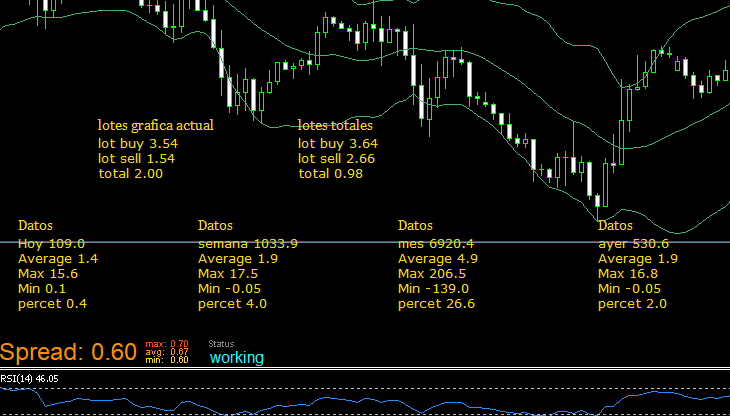The image size is (730, 416).
Task: Click the 'working' status text
Action: (237, 358)
